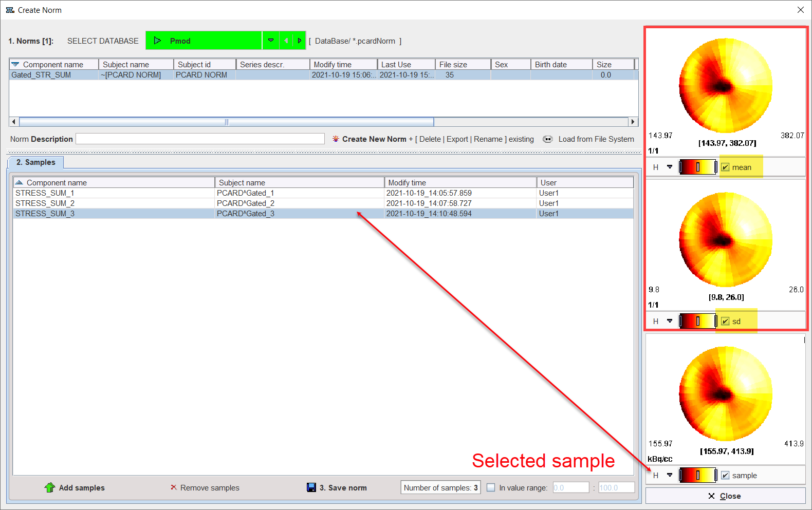
Task: Open color table dropdown in sample panel
Action: coord(670,475)
